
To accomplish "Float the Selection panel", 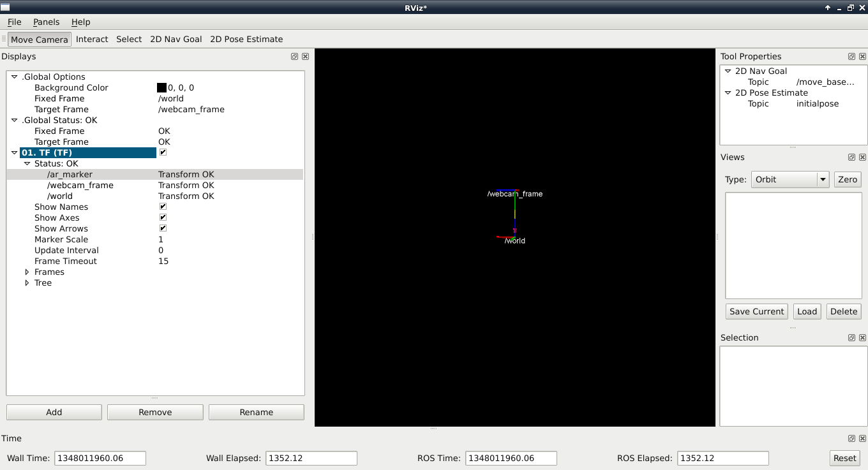I will [851, 338].
